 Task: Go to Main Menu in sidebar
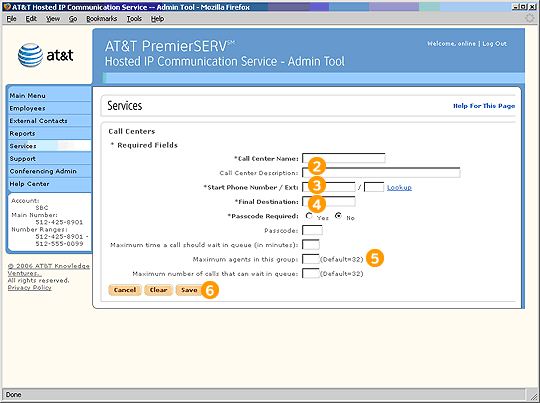tap(50, 95)
